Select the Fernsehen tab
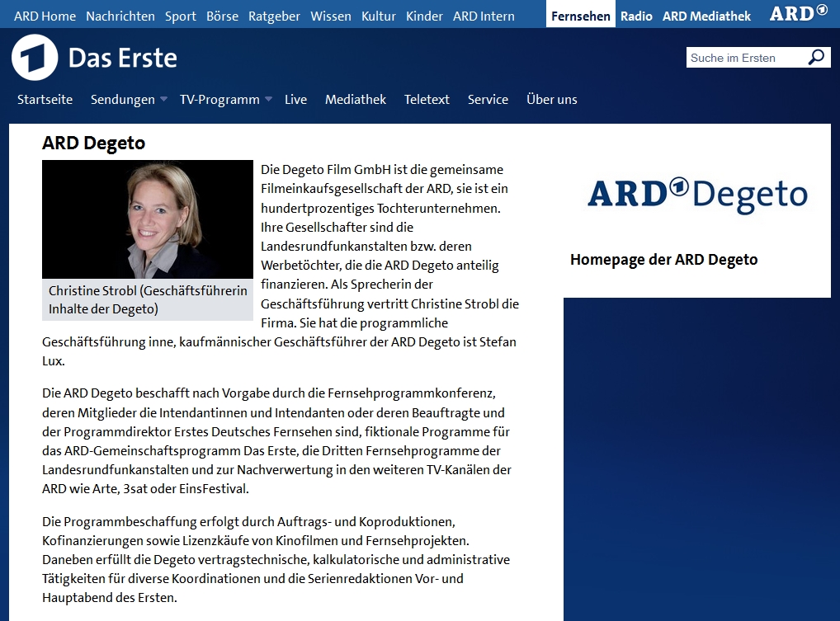This screenshot has width=840, height=621. click(581, 15)
